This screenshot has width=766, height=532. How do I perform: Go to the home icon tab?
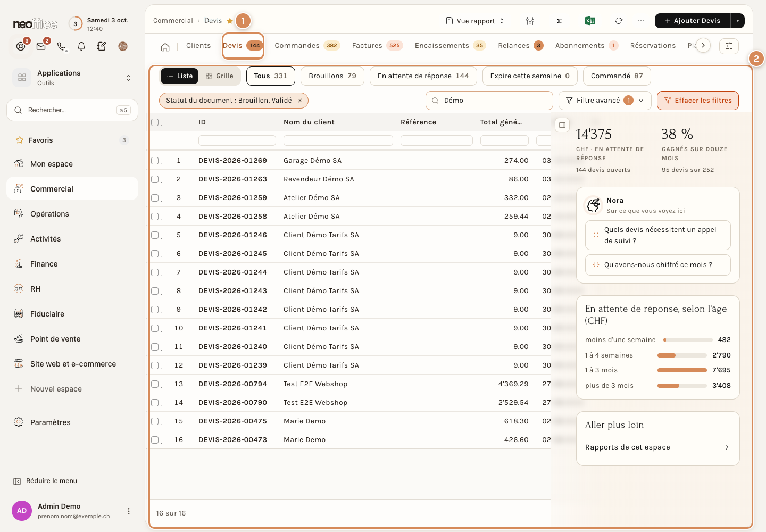tap(165, 47)
